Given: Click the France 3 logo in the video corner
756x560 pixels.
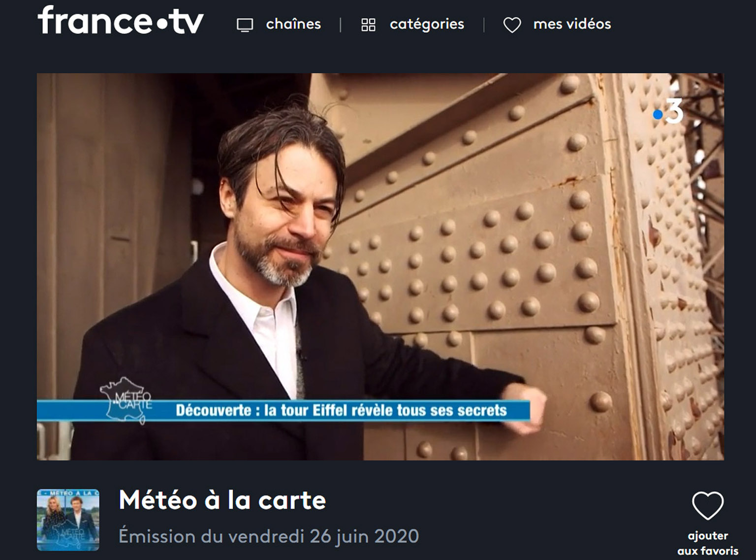Looking at the screenshot, I should tap(668, 112).
